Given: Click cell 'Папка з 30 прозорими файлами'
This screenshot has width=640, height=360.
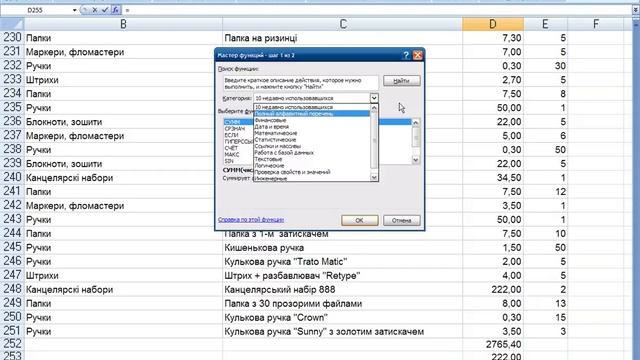Looking at the screenshot, I should point(342,304).
